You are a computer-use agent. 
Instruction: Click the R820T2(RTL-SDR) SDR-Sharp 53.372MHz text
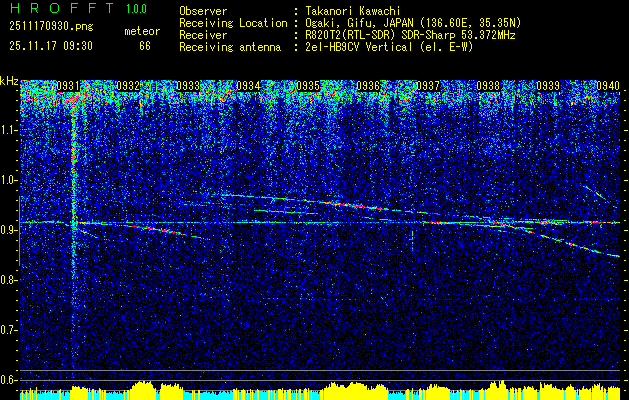tap(410, 35)
